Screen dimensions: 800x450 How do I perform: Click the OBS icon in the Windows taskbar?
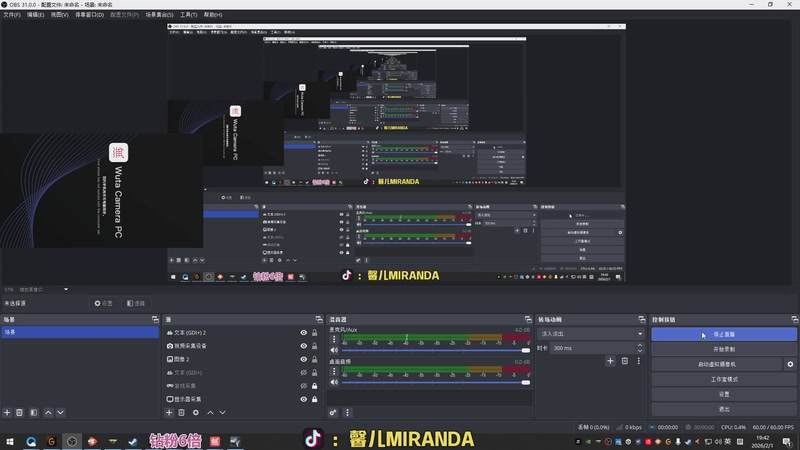[72, 441]
